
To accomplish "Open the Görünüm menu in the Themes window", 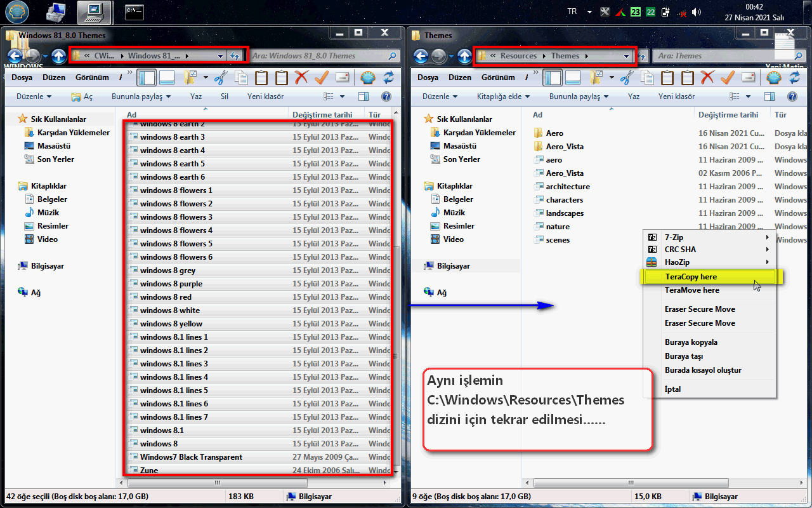I will 498,77.
